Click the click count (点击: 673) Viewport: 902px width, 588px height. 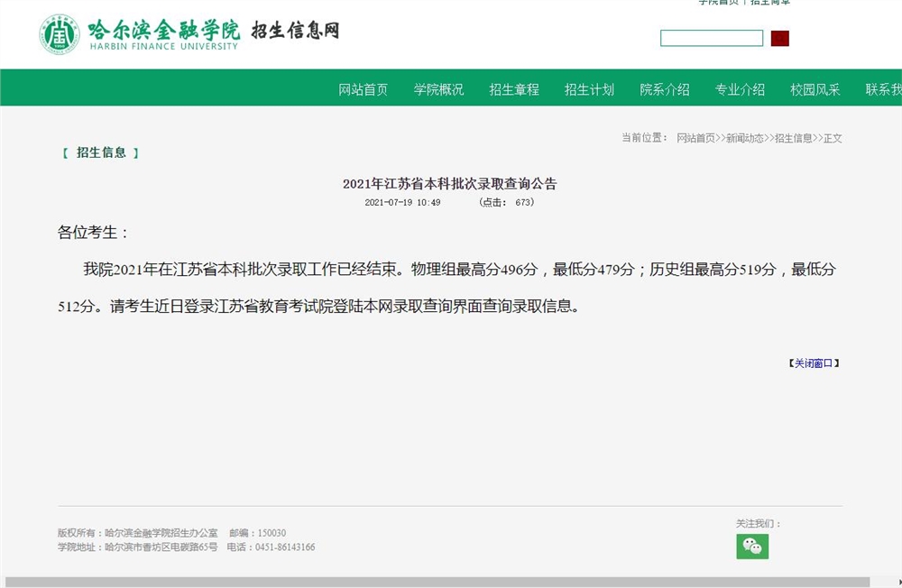coord(506,203)
